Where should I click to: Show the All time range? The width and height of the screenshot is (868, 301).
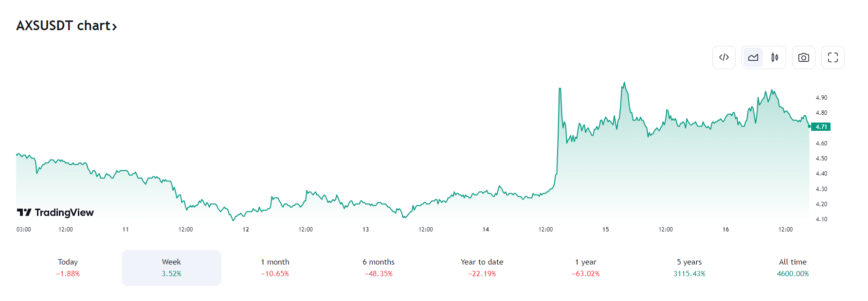click(x=793, y=267)
